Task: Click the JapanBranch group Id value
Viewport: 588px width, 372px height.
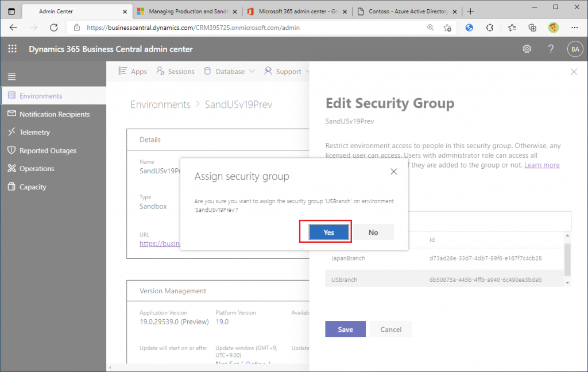Action: point(485,258)
